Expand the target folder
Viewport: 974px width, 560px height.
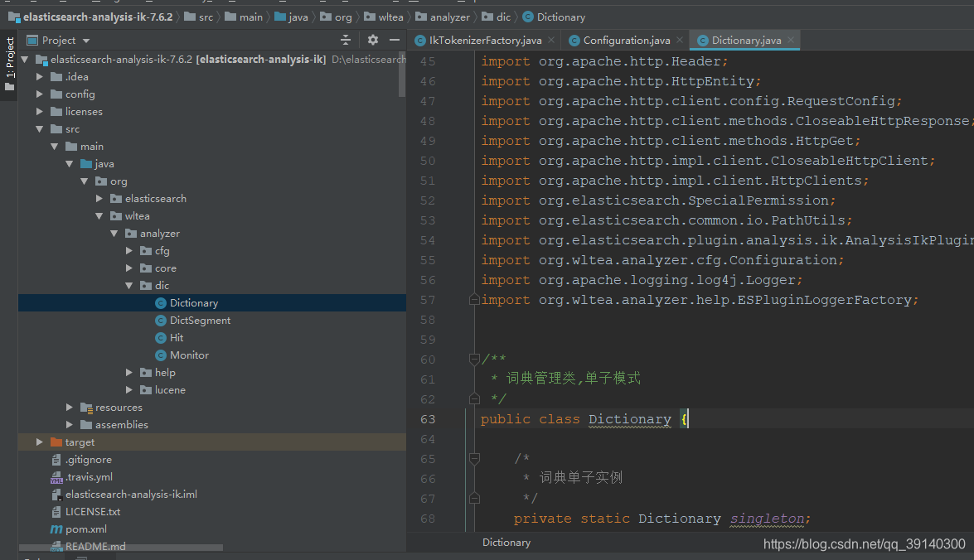pyautogui.click(x=40, y=442)
